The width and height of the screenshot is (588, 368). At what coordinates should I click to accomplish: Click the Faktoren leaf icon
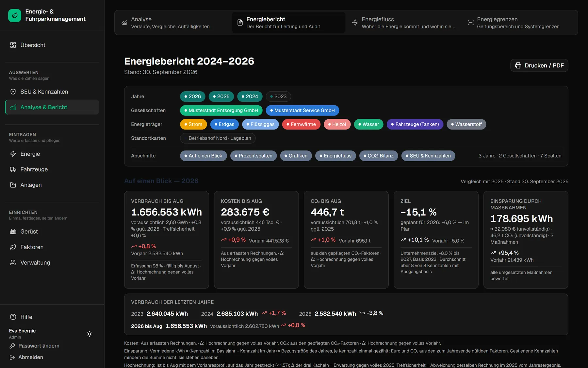(13, 247)
